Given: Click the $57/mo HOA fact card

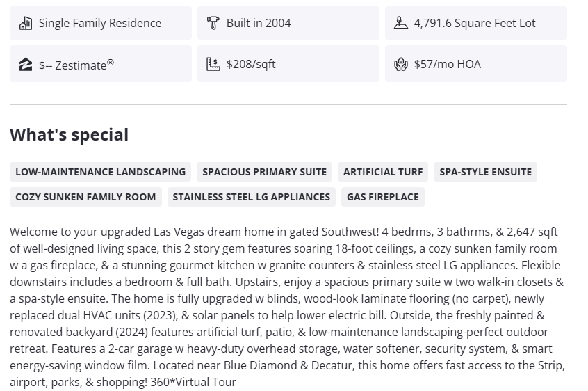Looking at the screenshot, I should point(476,64).
